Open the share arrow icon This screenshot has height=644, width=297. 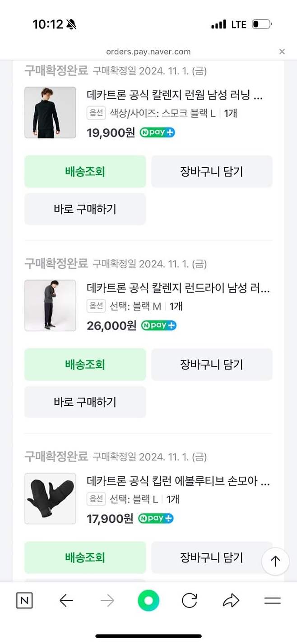click(x=231, y=600)
